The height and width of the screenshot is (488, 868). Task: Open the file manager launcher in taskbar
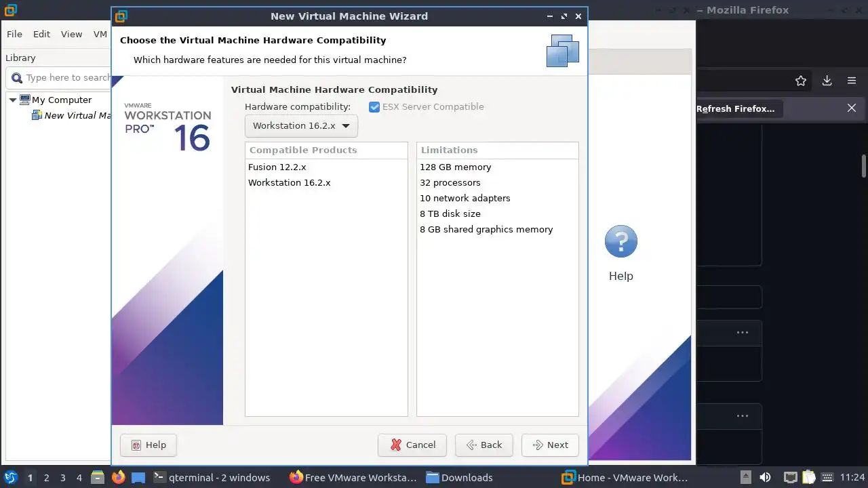[98, 477]
